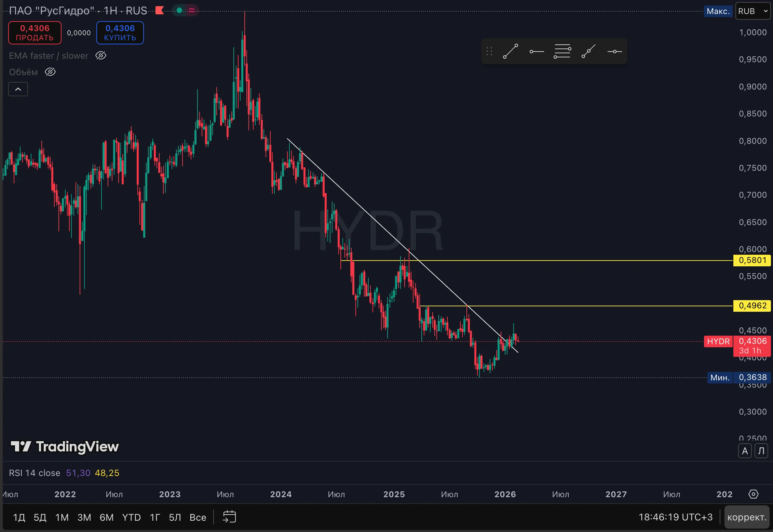
Task: Show the full history with Все
Action: point(198,517)
